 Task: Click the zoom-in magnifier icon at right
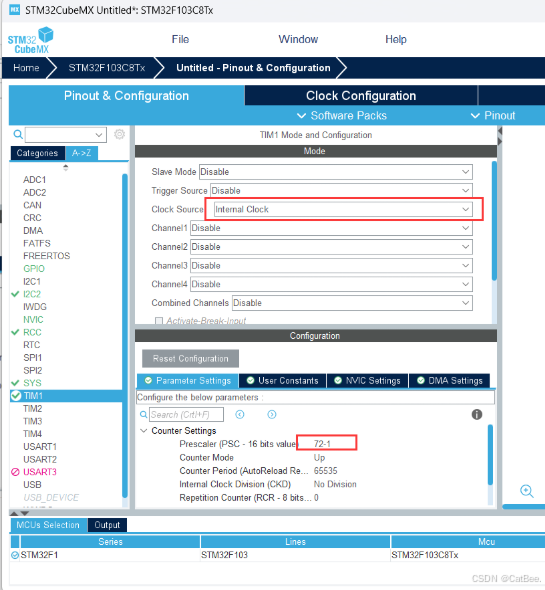click(x=527, y=491)
